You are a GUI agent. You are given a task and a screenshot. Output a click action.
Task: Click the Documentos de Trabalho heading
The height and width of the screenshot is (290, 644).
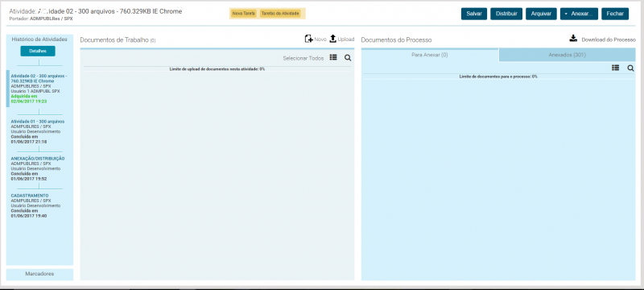point(118,39)
